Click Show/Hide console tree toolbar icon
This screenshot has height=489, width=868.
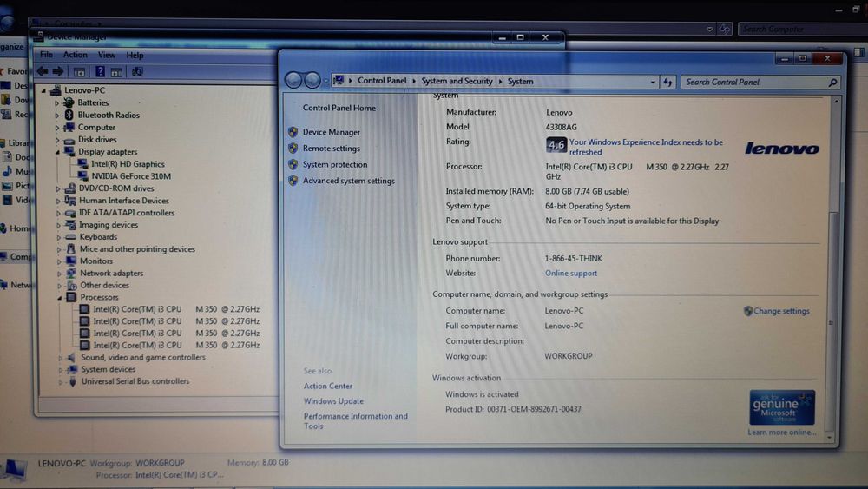point(80,71)
